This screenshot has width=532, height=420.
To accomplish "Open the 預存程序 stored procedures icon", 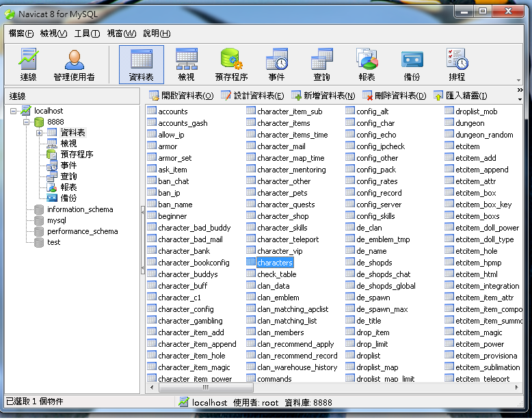I will 231,64.
